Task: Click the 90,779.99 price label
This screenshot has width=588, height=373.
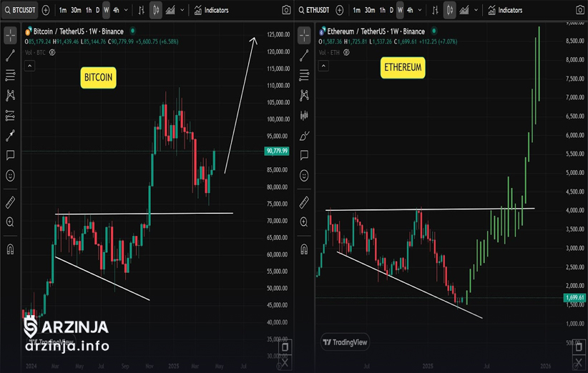Action: (277, 151)
